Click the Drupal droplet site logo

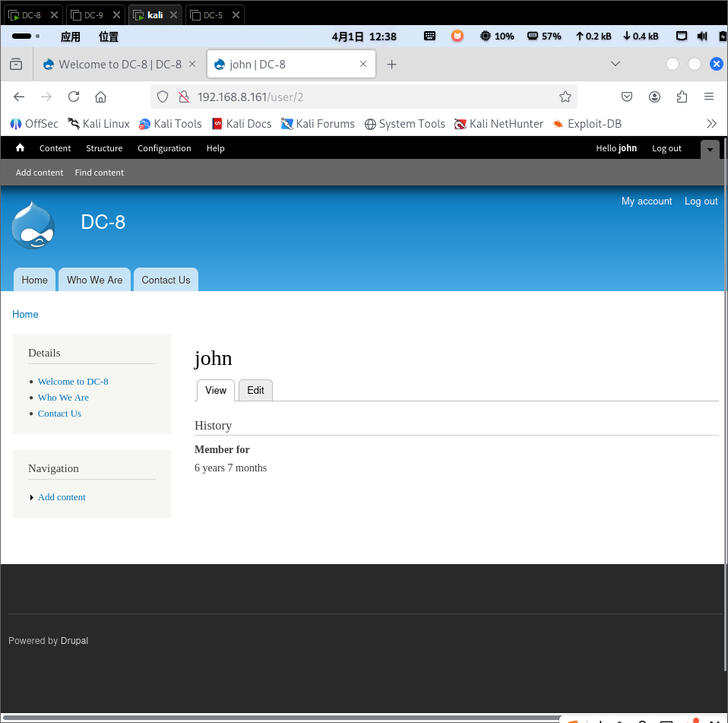point(33,225)
